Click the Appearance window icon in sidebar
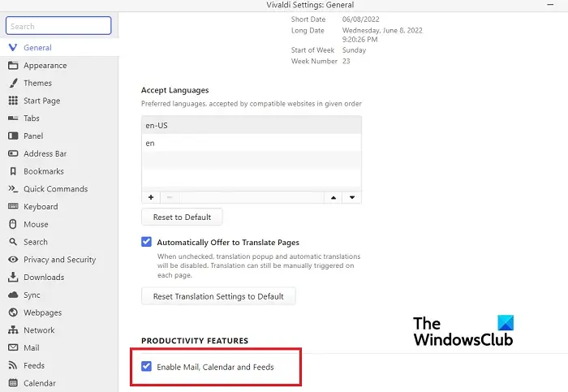Screen dimensions: 568x392 [x=13, y=65]
